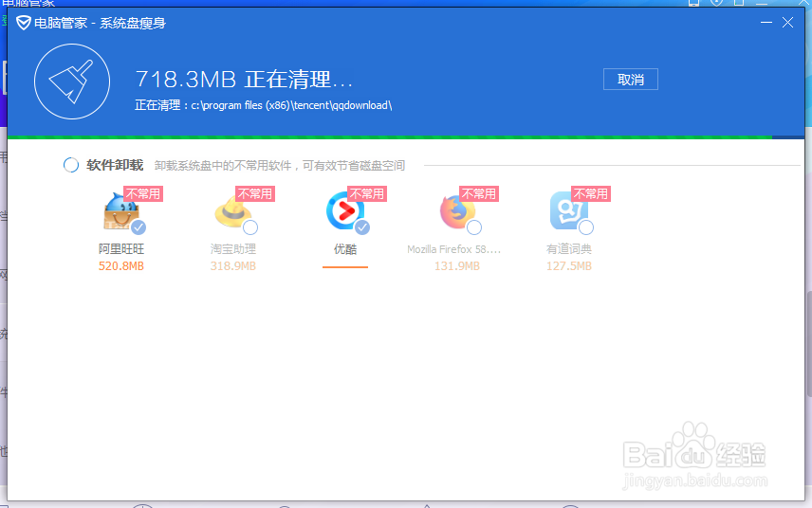Viewport: 812px width, 508px height.
Task: Check the Mozilla Firefox selection circle
Action: [x=474, y=227]
